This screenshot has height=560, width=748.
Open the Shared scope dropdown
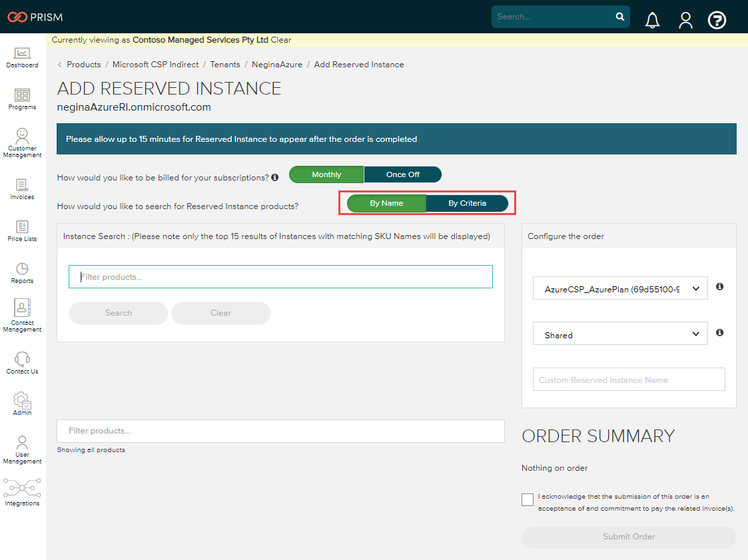[x=620, y=334]
